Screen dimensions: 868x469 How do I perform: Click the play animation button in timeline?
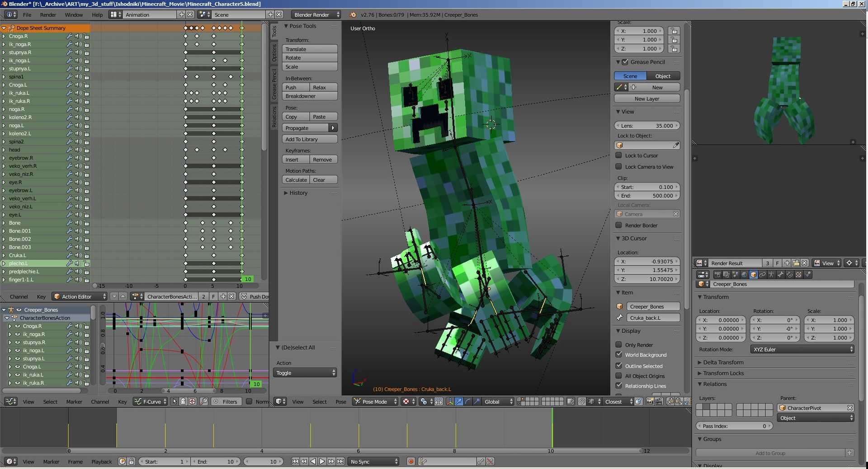pyautogui.click(x=322, y=461)
